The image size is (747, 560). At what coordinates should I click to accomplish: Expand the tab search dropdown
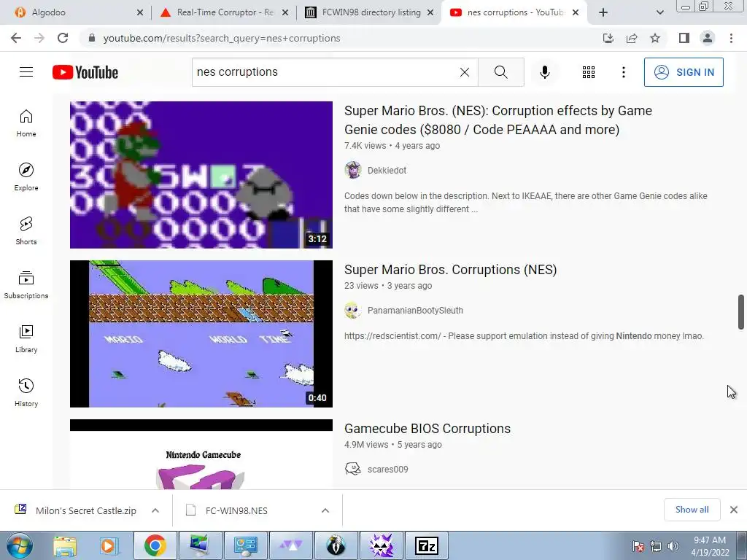[x=659, y=12]
